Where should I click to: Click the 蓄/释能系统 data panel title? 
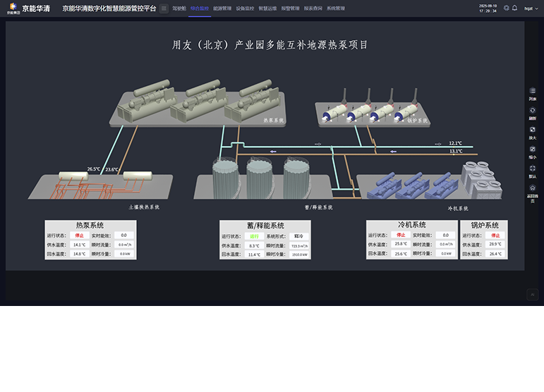coord(265,226)
